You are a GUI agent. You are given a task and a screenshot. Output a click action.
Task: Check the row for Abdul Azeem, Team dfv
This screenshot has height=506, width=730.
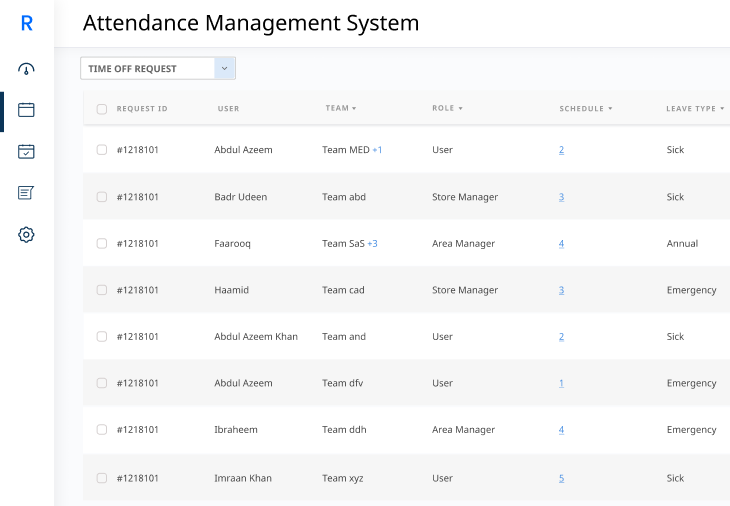coord(101,383)
